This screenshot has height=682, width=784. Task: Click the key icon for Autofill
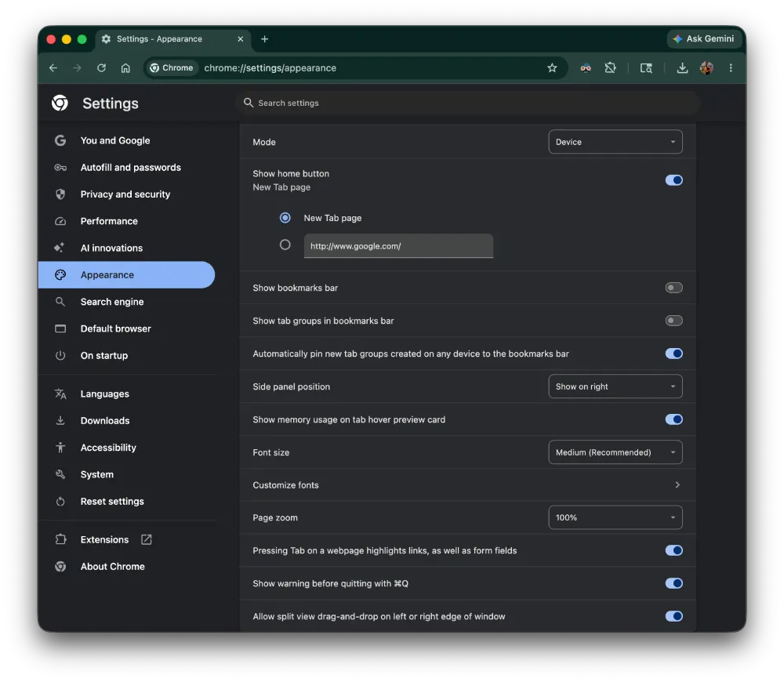coord(60,168)
